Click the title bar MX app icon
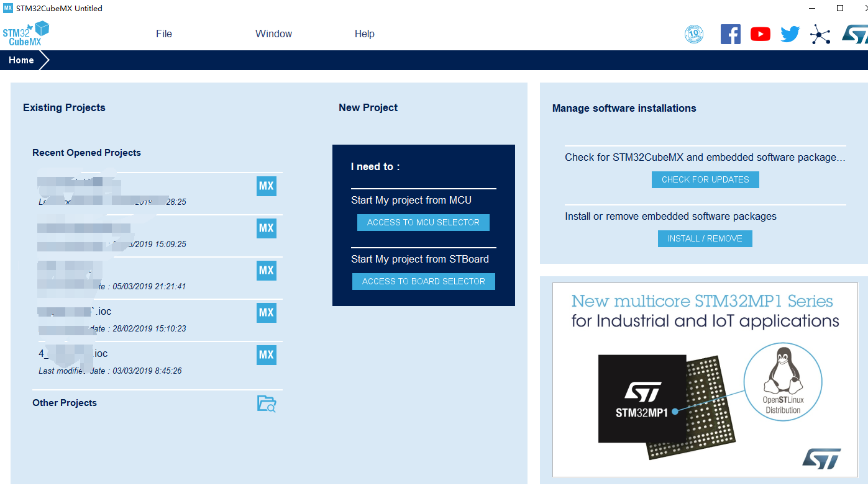The height and width of the screenshot is (496, 868). [x=8, y=8]
